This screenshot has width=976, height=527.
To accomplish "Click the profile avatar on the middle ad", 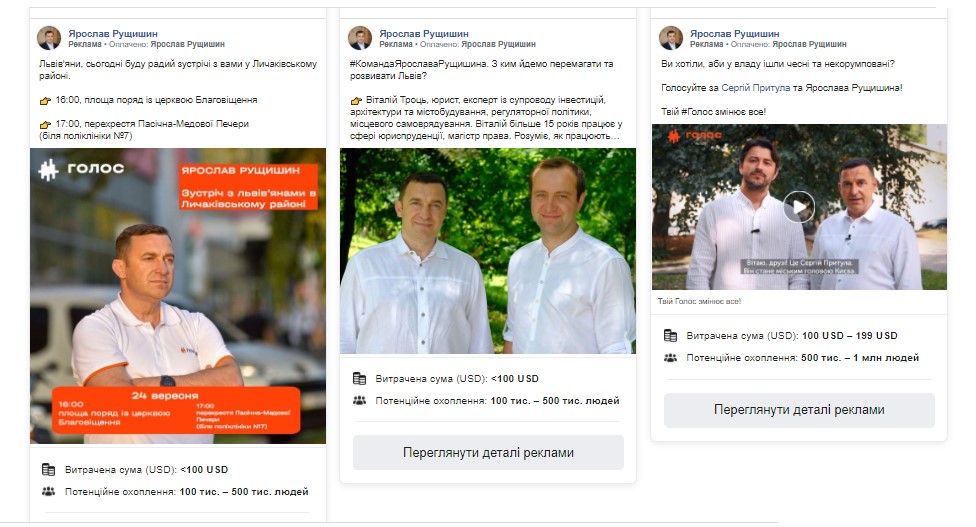I will pyautogui.click(x=360, y=38).
